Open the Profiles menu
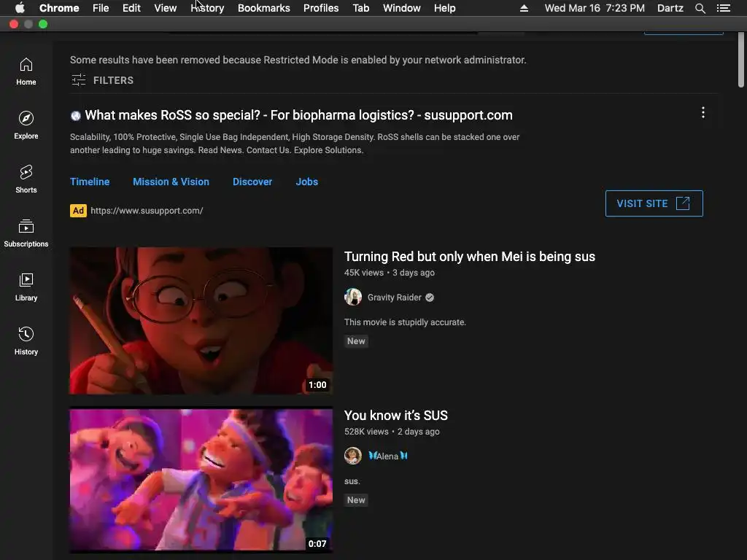The image size is (747, 560). tap(321, 8)
